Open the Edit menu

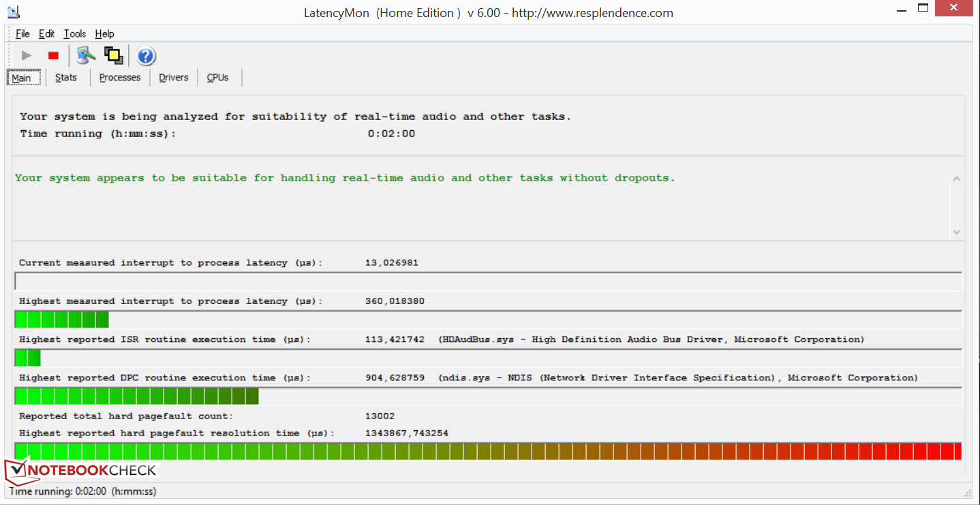[46, 33]
